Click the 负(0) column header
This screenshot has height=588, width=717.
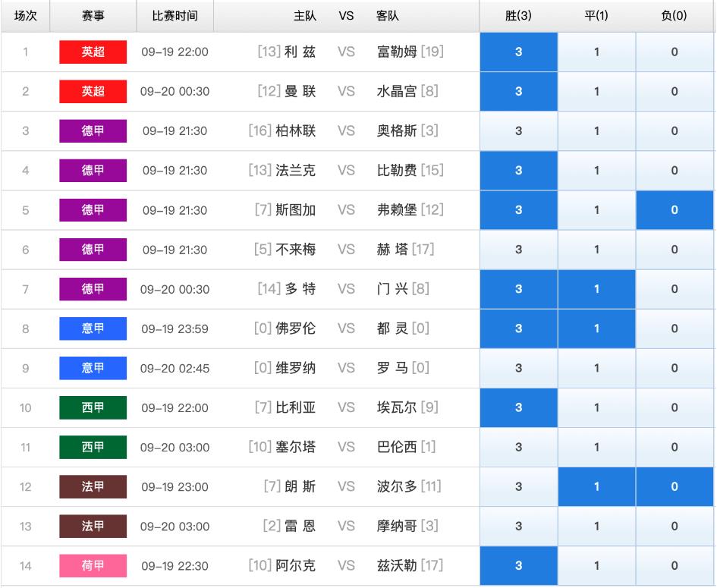[x=675, y=16]
